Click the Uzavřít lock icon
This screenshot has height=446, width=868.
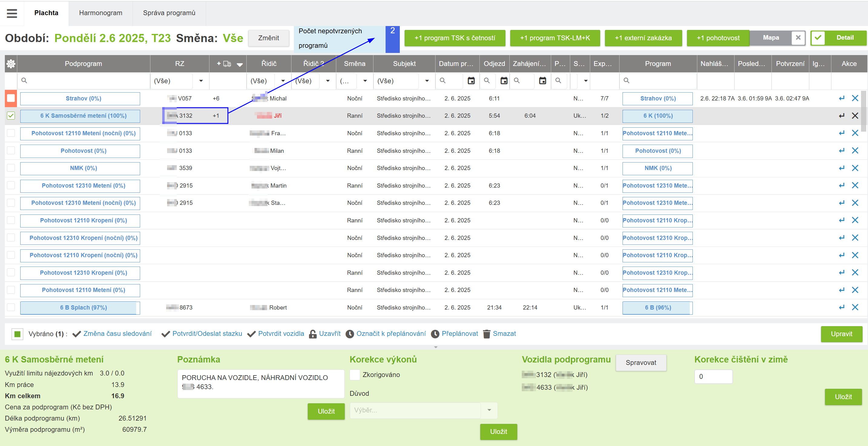click(313, 334)
